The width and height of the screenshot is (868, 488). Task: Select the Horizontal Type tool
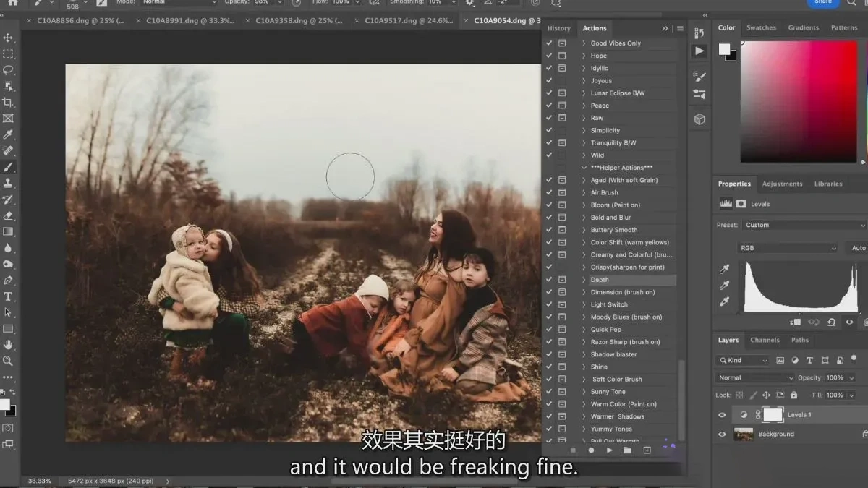8,296
